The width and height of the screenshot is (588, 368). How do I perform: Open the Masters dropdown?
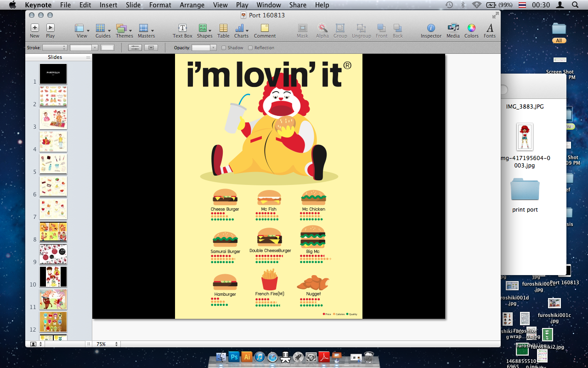click(146, 31)
